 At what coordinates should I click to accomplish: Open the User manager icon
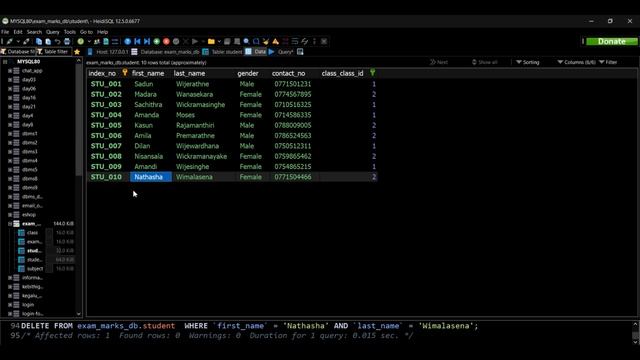(x=97, y=41)
